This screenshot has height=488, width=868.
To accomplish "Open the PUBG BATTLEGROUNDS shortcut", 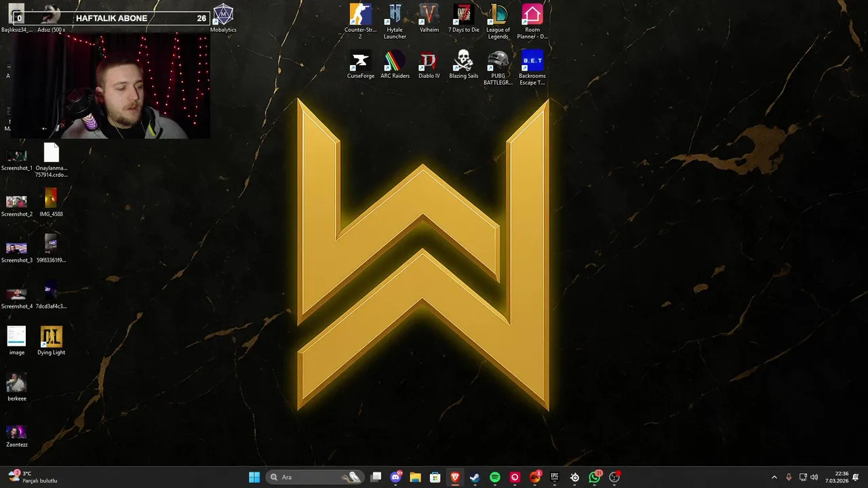I will pyautogui.click(x=498, y=67).
